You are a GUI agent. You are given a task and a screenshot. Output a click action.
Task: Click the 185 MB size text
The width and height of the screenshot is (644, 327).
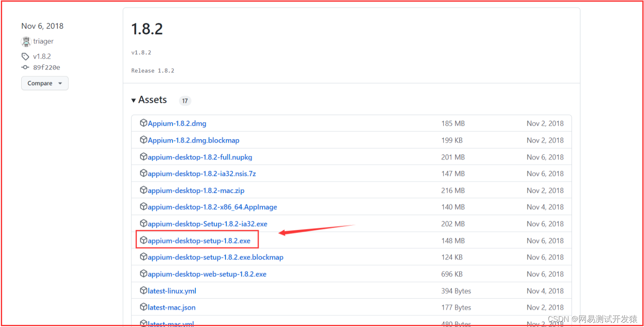(453, 123)
